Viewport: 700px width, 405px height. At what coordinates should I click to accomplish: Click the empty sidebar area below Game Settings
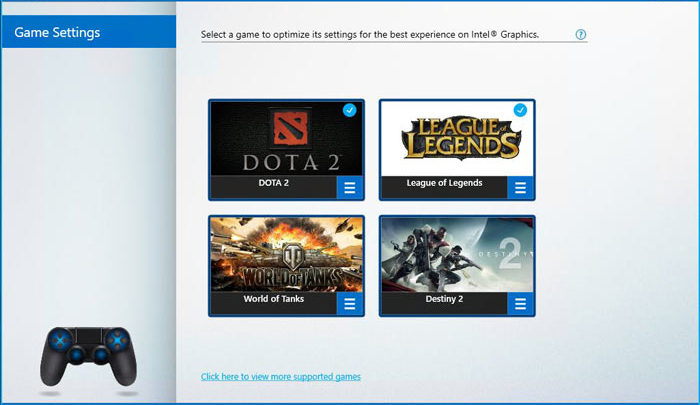pyautogui.click(x=89, y=179)
